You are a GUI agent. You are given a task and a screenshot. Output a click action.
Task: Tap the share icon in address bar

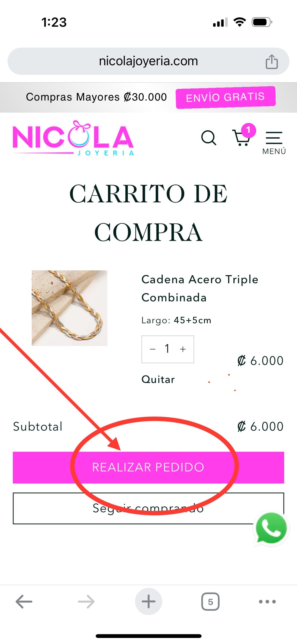272,61
